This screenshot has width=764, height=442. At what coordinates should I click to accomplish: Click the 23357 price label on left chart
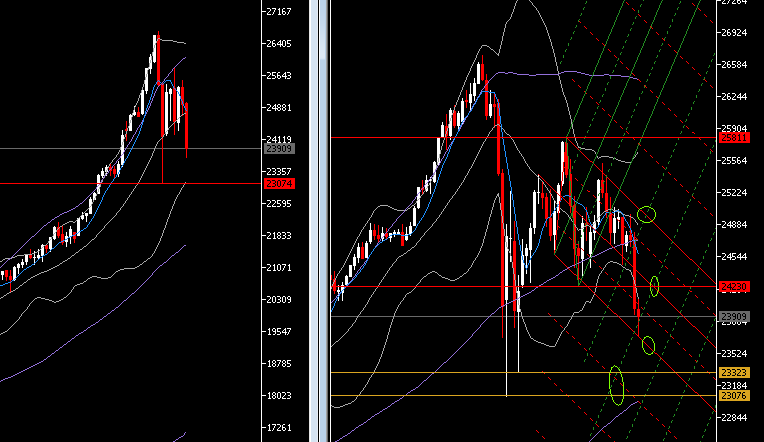tap(278, 172)
